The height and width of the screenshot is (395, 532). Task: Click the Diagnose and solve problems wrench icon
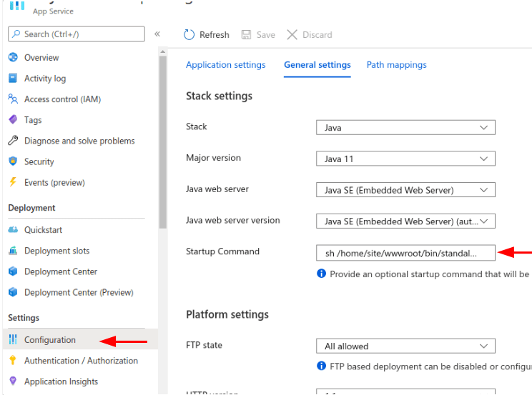point(13,141)
